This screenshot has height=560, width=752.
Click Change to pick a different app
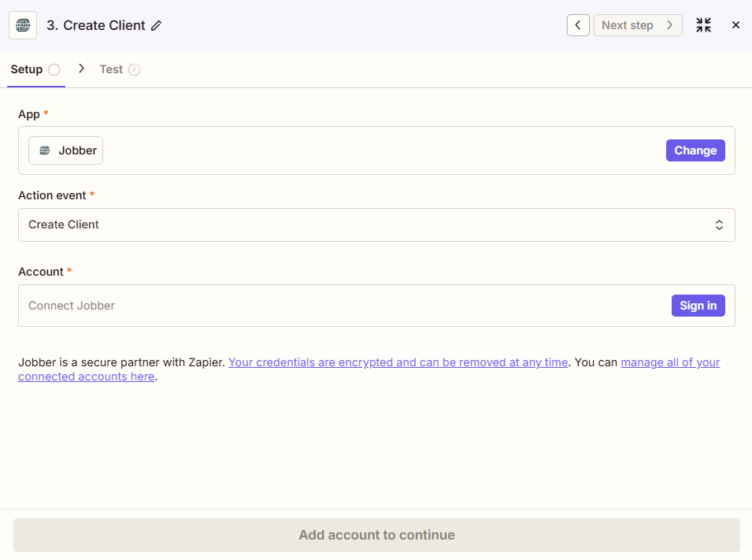(695, 150)
